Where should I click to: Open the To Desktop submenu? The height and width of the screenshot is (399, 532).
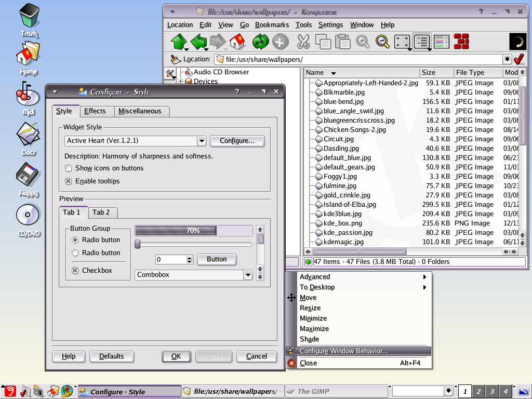[363, 287]
